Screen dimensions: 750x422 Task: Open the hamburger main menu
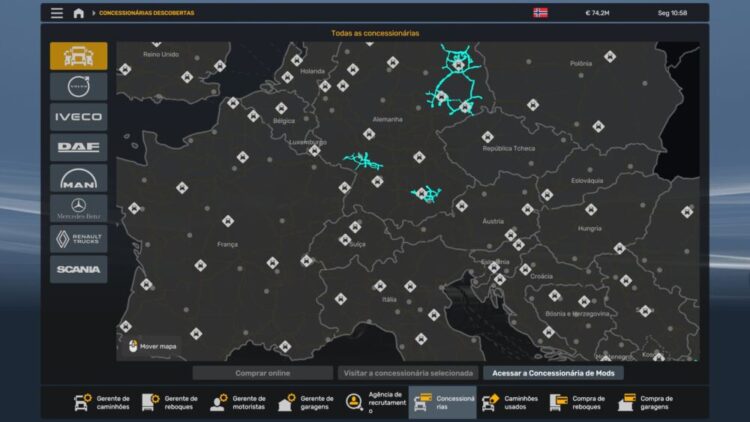pyautogui.click(x=57, y=13)
